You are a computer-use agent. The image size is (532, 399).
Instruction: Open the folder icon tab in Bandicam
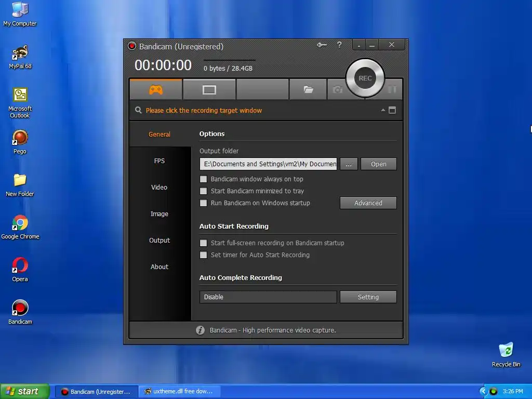(x=308, y=89)
